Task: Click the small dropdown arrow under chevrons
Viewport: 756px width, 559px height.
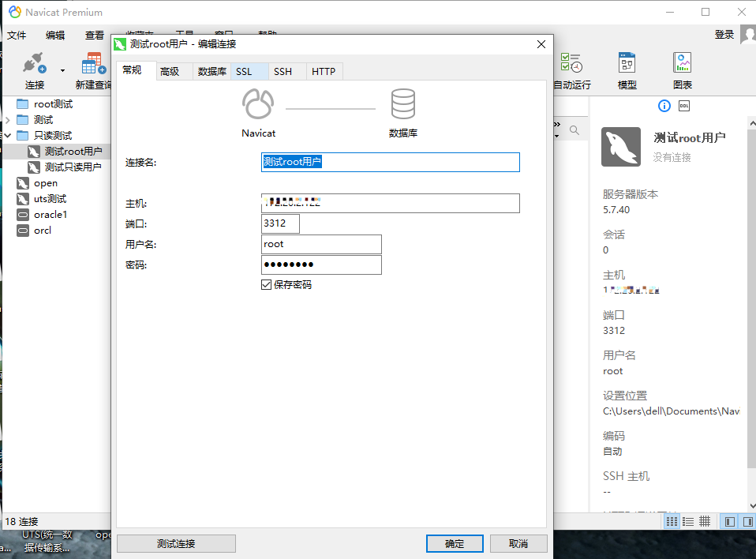Action: point(556,136)
